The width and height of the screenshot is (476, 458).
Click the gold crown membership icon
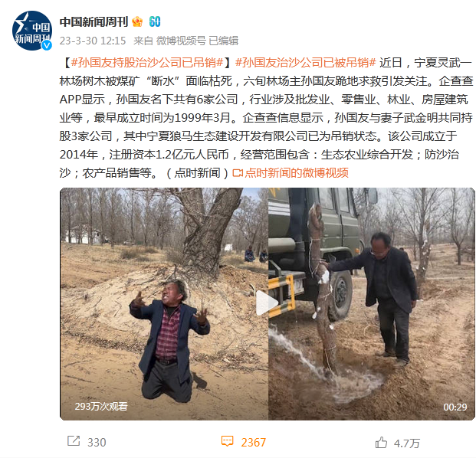pos(137,21)
